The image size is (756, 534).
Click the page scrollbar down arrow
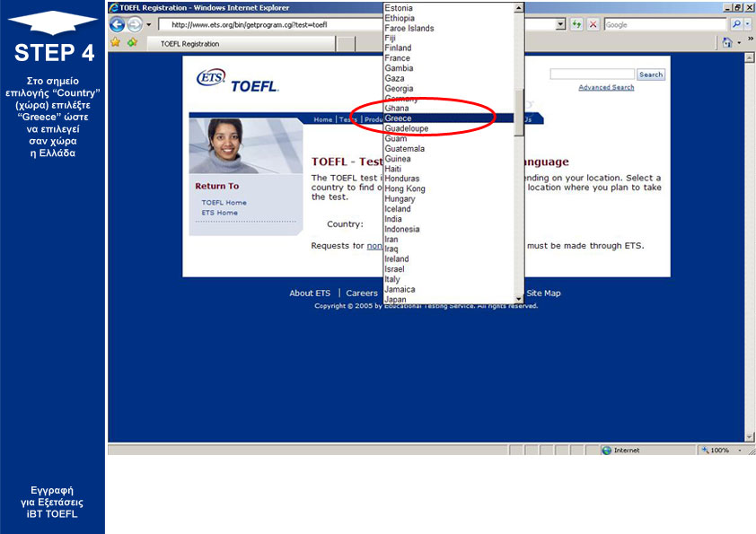(x=749, y=437)
